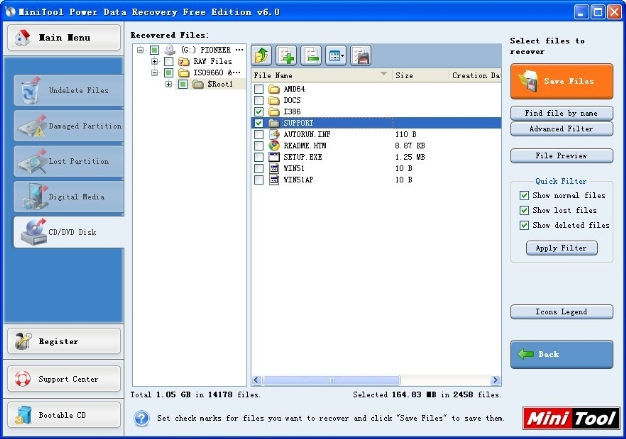Click the uncheck-files toolbar icon
Viewport: 626px width, 439px height.
tap(311, 55)
